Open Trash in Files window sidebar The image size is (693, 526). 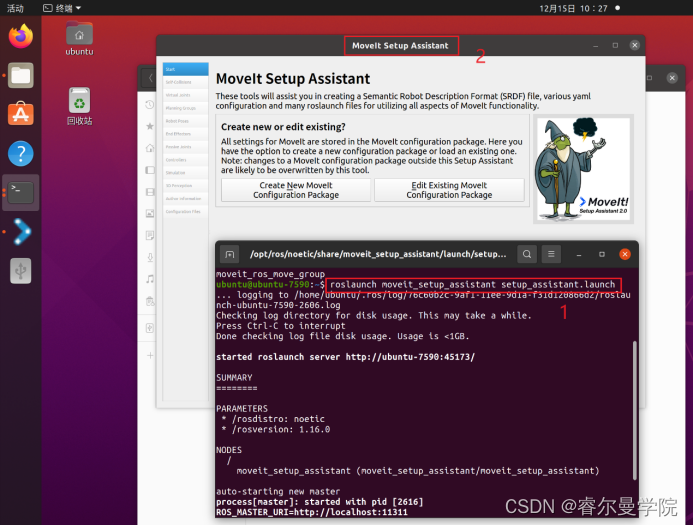(150, 301)
